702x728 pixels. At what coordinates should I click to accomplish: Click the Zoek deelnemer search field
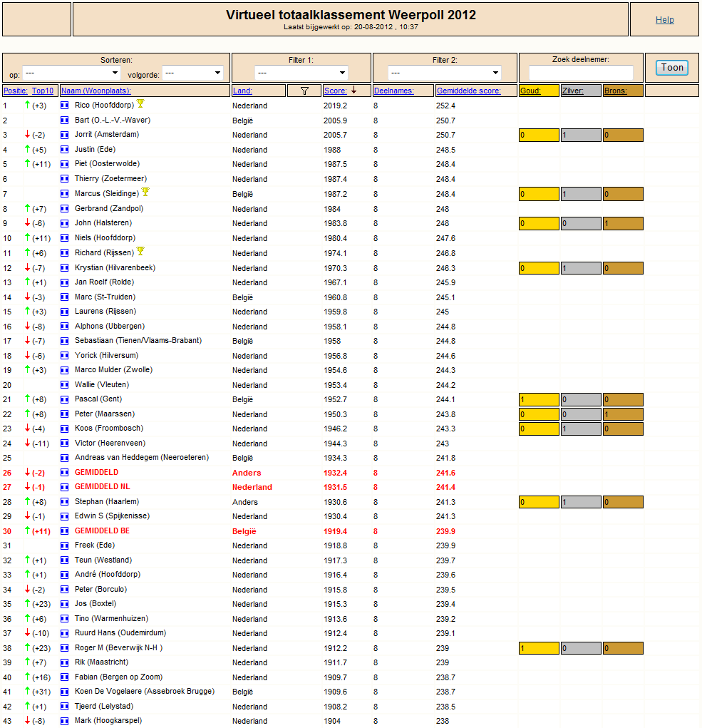(581, 73)
